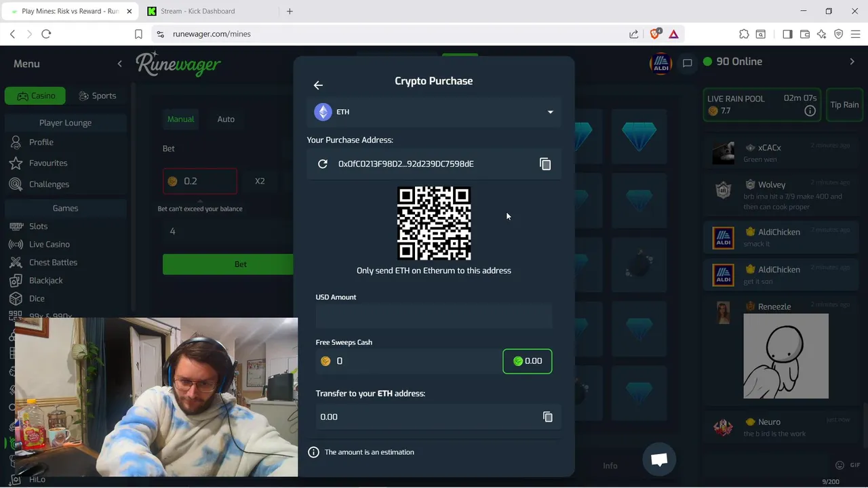Open the browser extensions puzzle icon

point(744,34)
